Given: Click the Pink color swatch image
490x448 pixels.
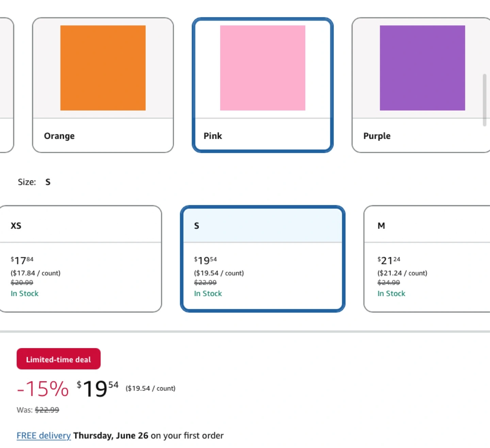Looking at the screenshot, I should (263, 68).
